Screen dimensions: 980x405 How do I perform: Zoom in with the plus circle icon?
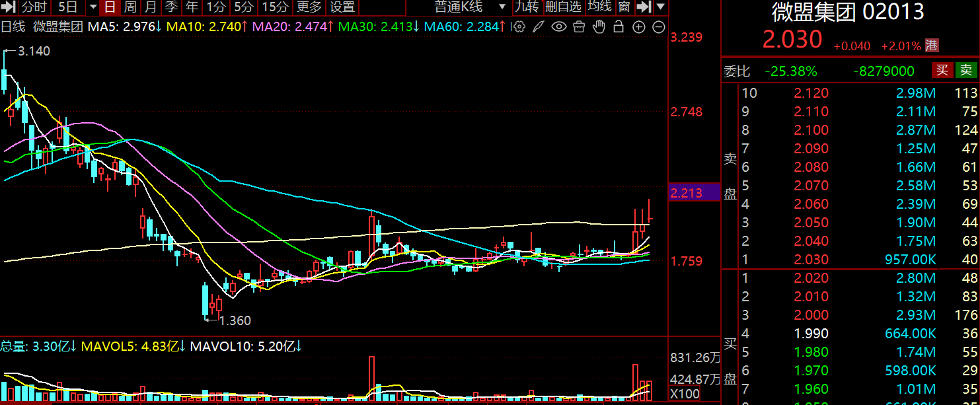coord(638,27)
